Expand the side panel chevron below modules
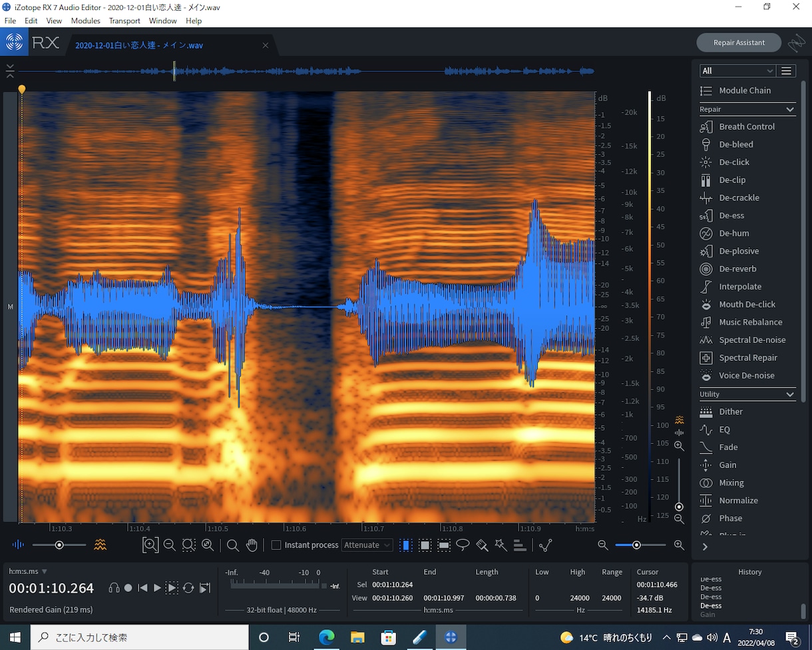Viewport: 812px width, 650px height. pos(705,547)
